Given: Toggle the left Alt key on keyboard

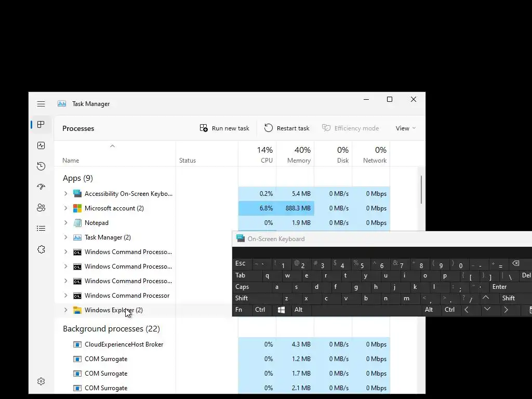Looking at the screenshot, I should click(x=301, y=310).
